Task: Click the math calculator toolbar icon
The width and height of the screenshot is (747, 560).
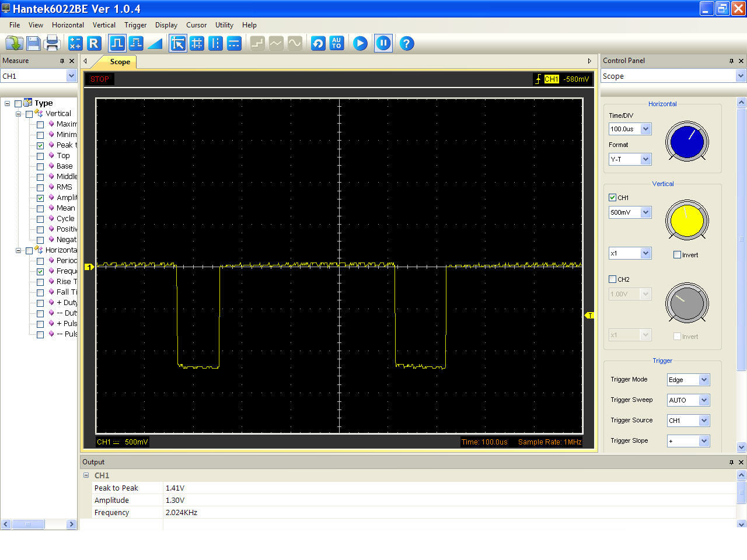Action: 75,43
